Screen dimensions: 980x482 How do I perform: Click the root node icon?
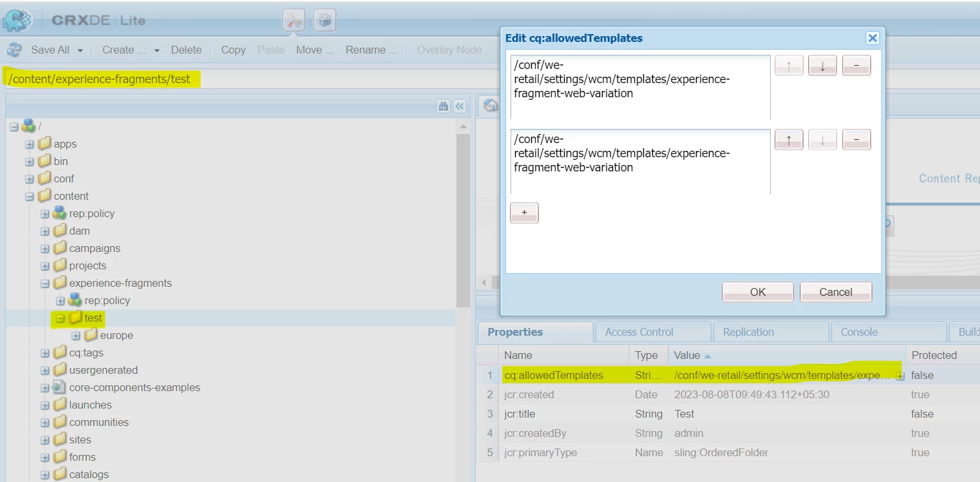coord(28,126)
